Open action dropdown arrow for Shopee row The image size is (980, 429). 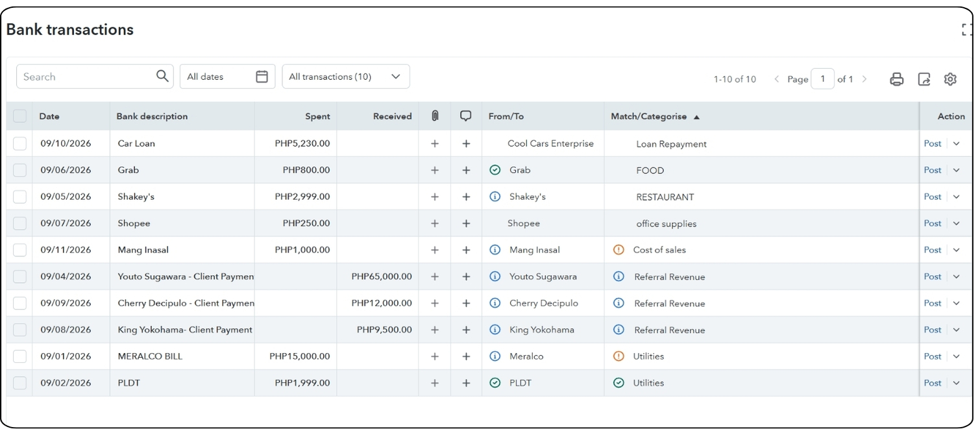(956, 223)
